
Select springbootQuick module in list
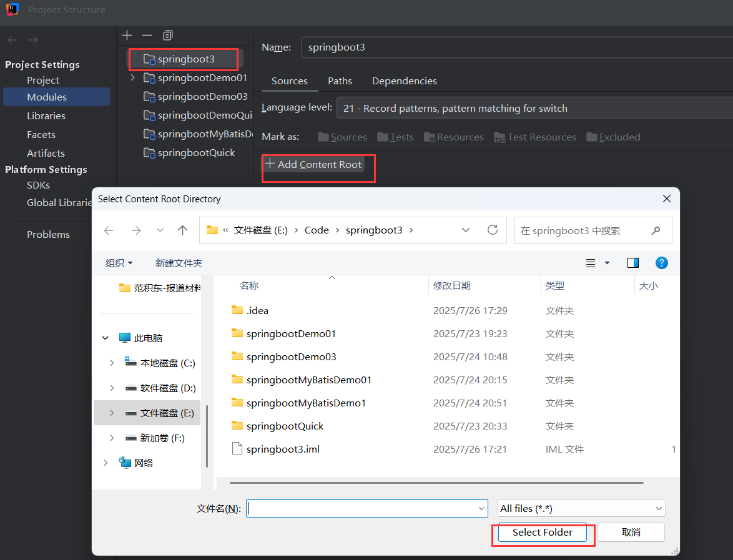point(189,153)
